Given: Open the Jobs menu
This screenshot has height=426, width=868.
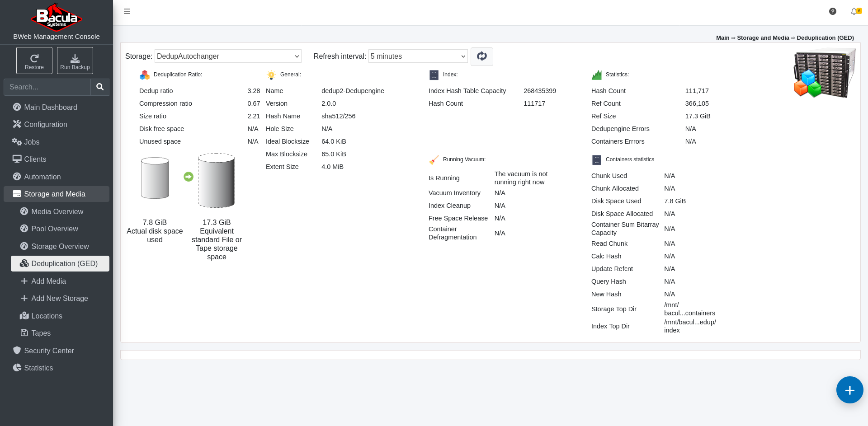Looking at the screenshot, I should [57, 142].
